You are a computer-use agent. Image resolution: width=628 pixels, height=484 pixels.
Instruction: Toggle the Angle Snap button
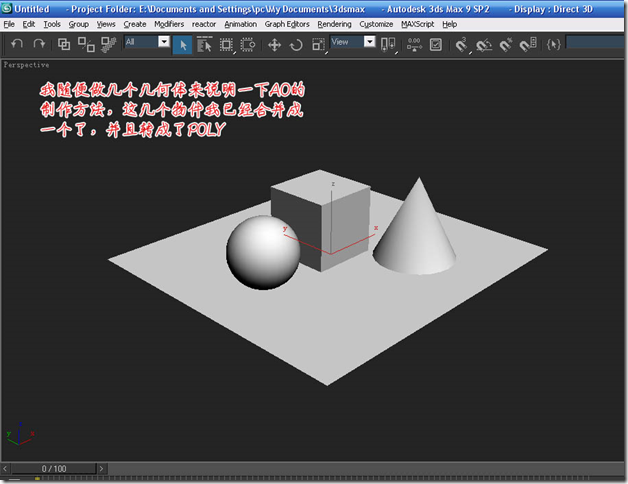point(484,44)
